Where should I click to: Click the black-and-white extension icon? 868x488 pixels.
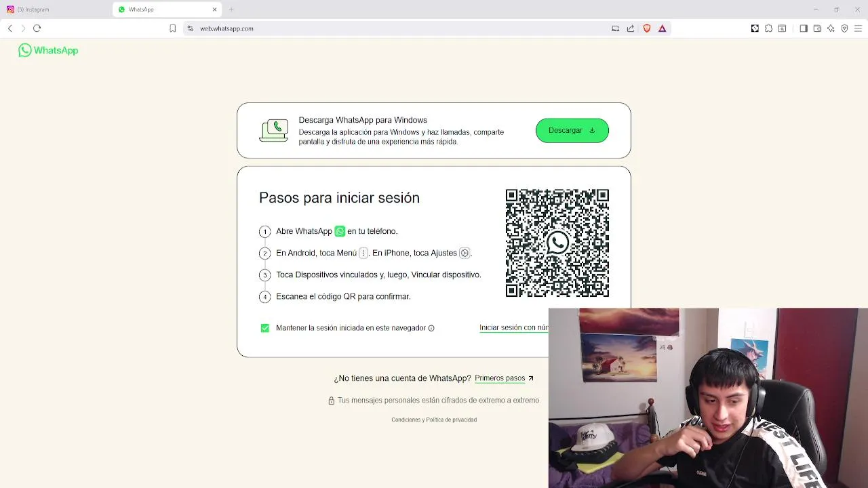[755, 28]
